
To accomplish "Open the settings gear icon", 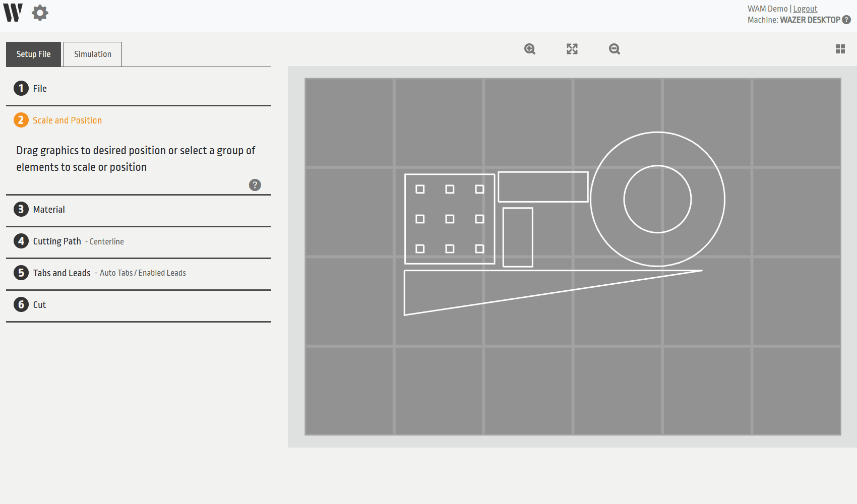I will point(40,13).
